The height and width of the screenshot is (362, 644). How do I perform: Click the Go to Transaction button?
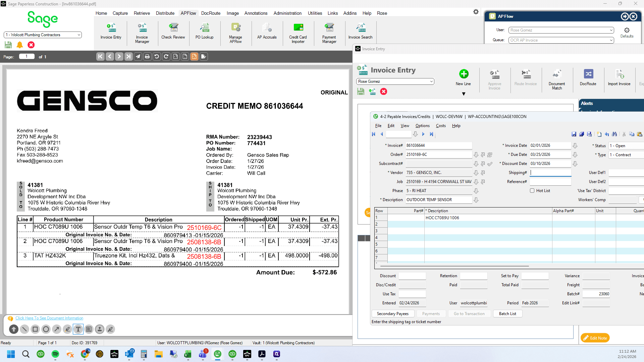tap(469, 314)
